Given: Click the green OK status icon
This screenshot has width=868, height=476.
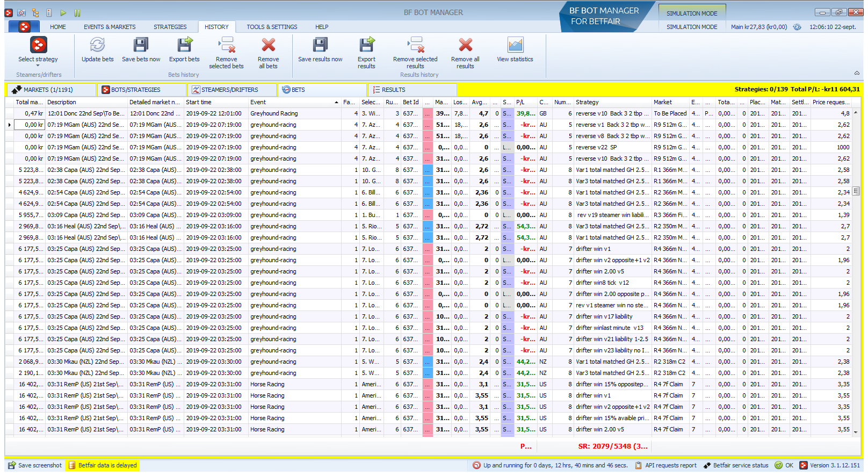Looking at the screenshot, I should coord(779,465).
